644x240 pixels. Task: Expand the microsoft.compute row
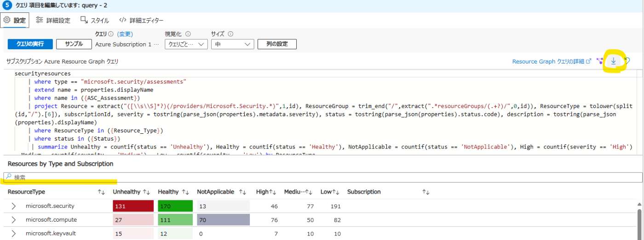point(13,220)
